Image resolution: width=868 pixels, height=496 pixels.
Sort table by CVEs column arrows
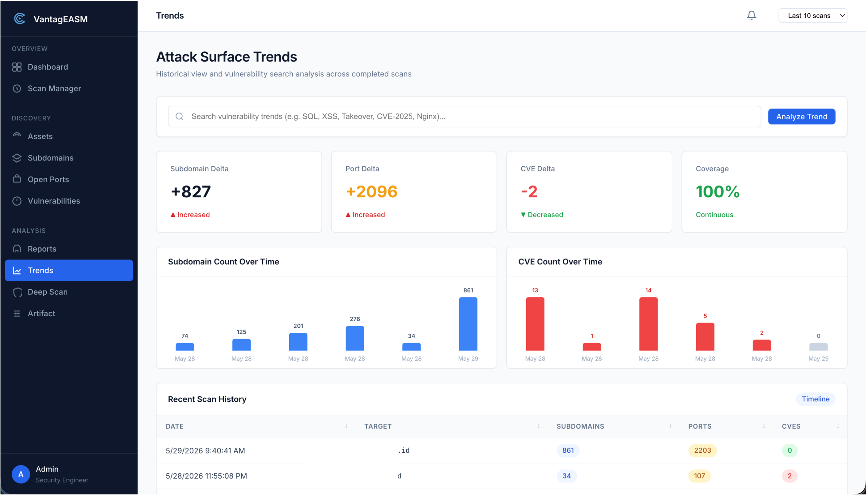click(x=838, y=426)
